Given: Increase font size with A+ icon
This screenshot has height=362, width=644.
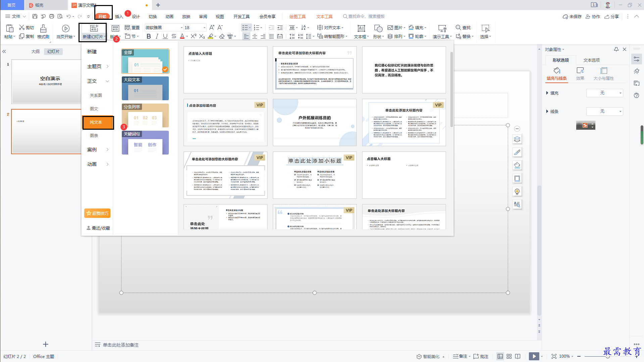Looking at the screenshot, I should tap(212, 27).
